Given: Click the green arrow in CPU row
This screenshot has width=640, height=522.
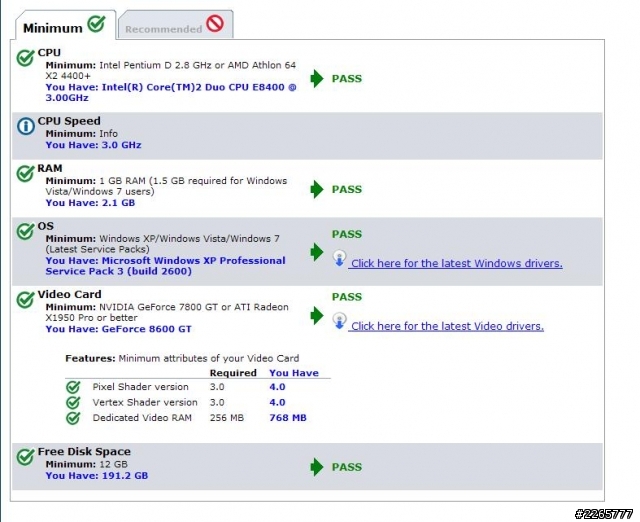Looking at the screenshot, I should [317, 78].
